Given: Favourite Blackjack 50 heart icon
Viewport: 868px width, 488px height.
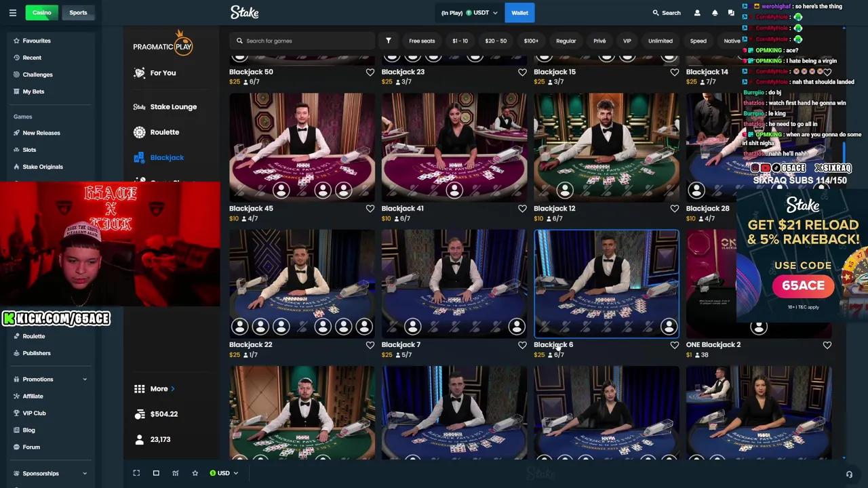Looking at the screenshot, I should pyautogui.click(x=370, y=72).
